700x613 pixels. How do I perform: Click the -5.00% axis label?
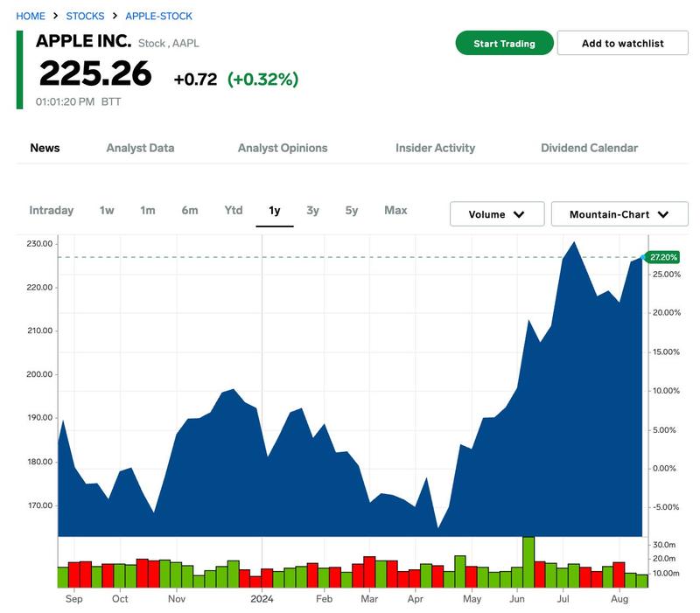(x=666, y=507)
